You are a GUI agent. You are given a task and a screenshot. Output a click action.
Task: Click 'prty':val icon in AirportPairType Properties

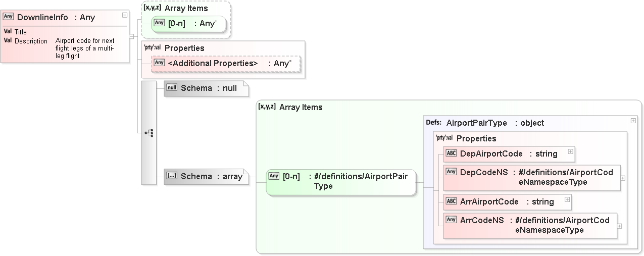(444, 138)
